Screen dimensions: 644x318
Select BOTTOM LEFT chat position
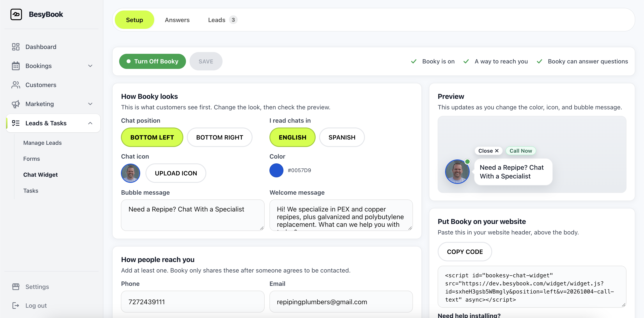(152, 137)
